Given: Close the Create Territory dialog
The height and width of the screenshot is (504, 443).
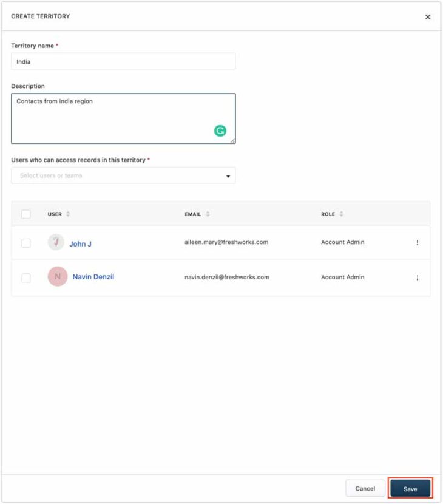Looking at the screenshot, I should pyautogui.click(x=428, y=17).
